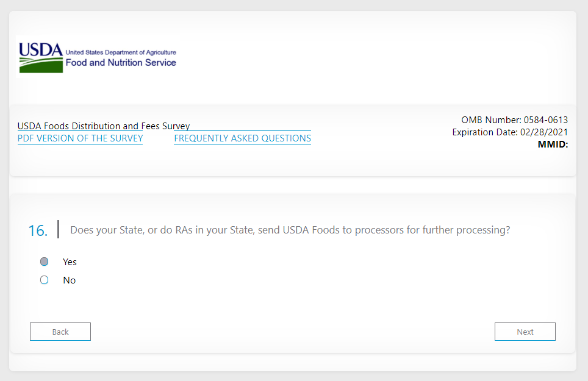Click the question text about processors

[290, 230]
